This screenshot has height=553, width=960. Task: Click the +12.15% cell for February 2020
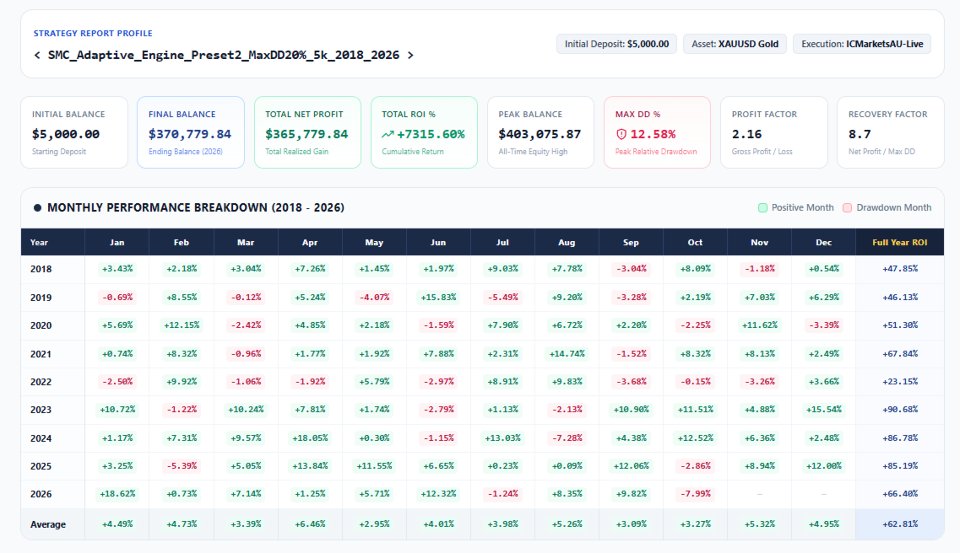coord(181,325)
